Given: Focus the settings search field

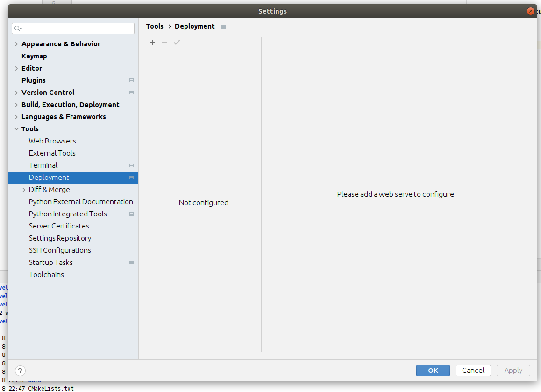Looking at the screenshot, I should coord(73,29).
